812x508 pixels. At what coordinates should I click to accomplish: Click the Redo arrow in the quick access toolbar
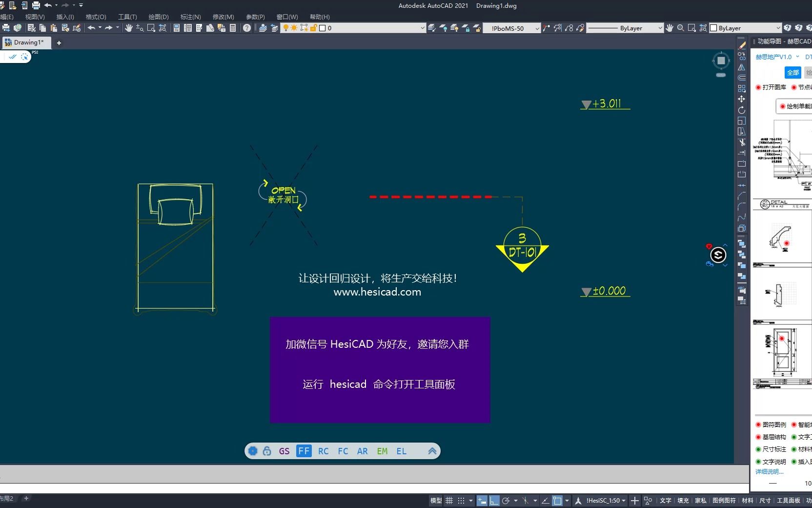(65, 5)
